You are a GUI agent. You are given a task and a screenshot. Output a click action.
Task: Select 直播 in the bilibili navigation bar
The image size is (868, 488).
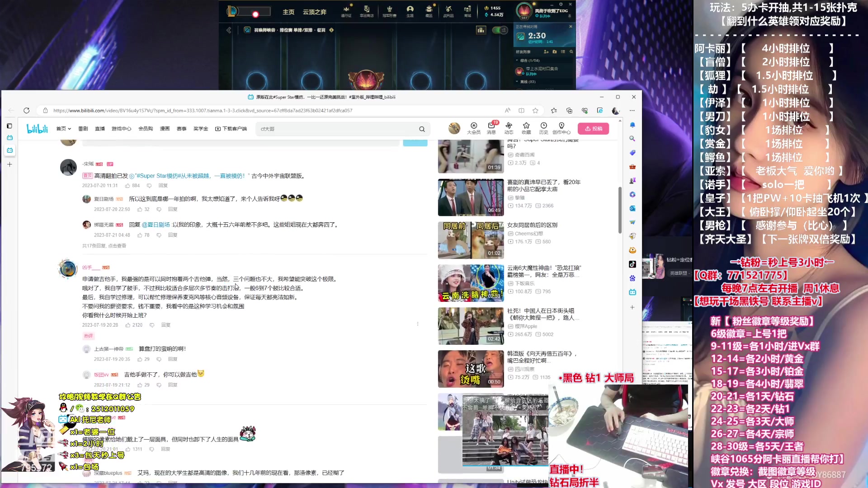[99, 128]
